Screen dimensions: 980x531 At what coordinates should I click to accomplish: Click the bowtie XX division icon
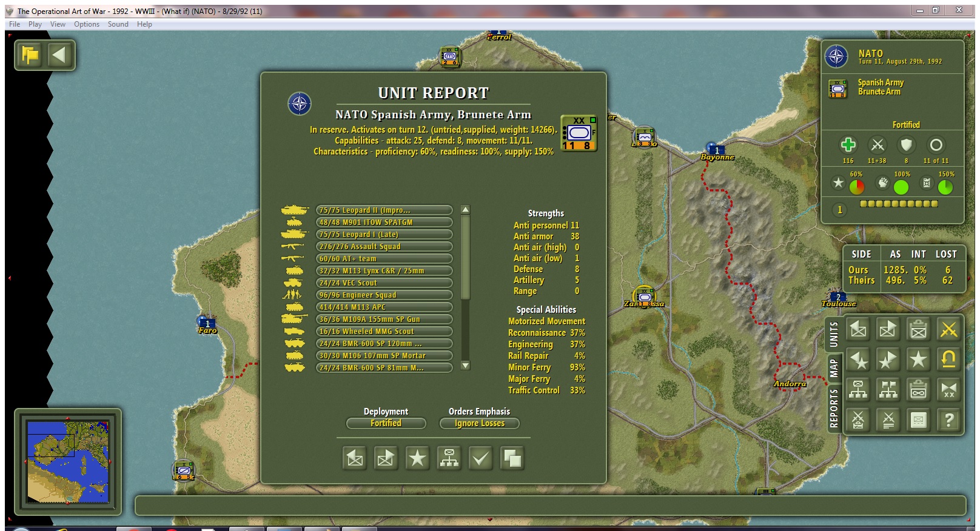point(948,390)
